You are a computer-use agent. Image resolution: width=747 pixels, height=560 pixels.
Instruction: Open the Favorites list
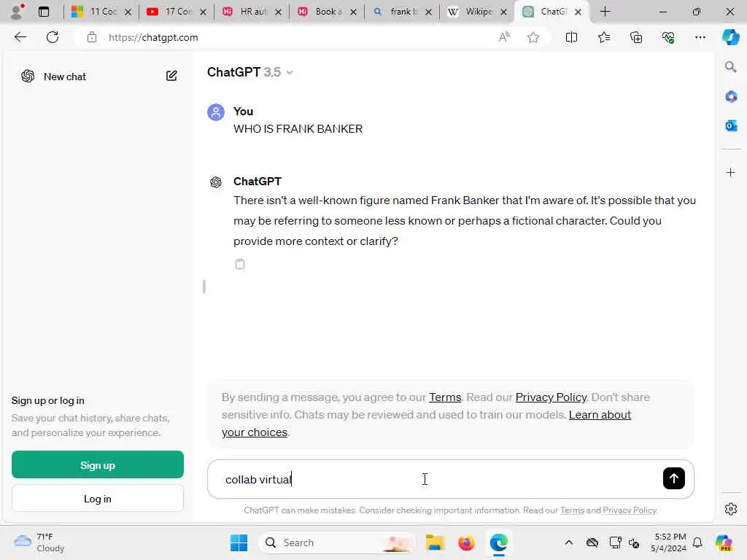click(603, 37)
